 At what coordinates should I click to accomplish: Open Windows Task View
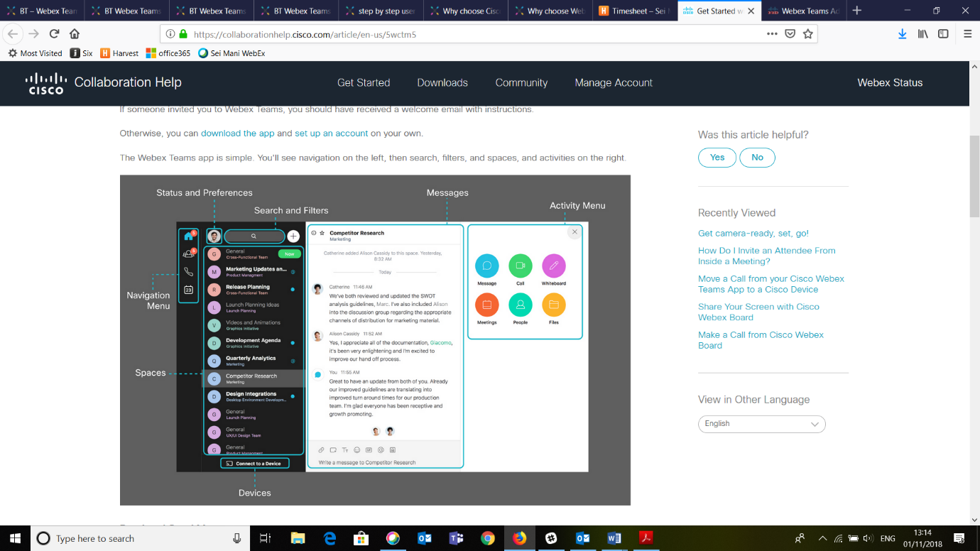(265, 538)
